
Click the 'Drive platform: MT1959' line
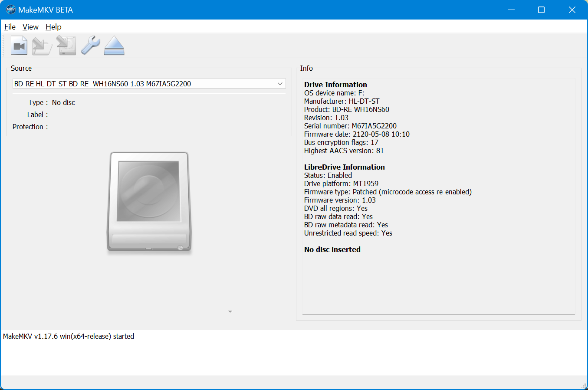pyautogui.click(x=341, y=184)
